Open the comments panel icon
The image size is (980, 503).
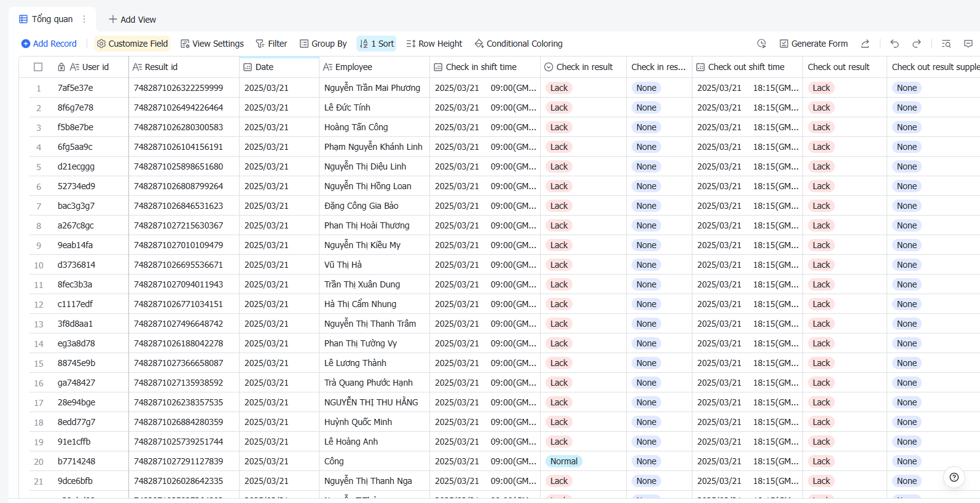click(x=968, y=44)
